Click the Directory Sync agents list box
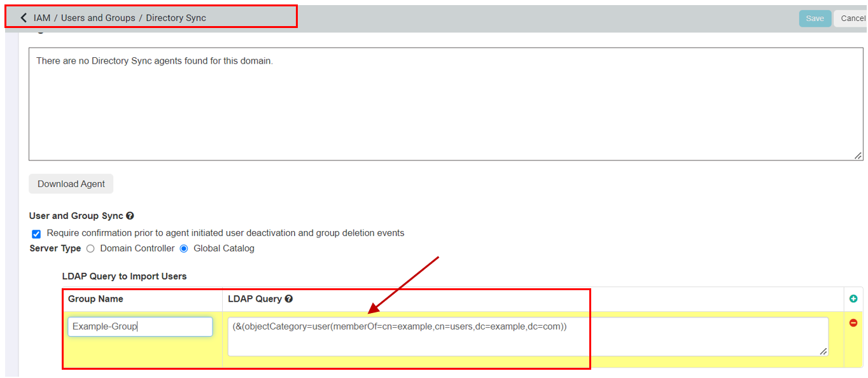 [445, 105]
